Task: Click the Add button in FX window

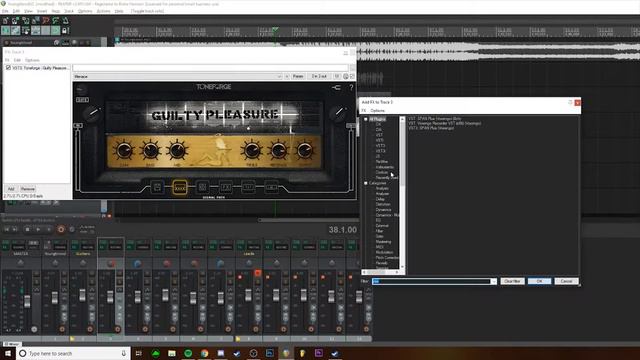Action: click(11, 189)
